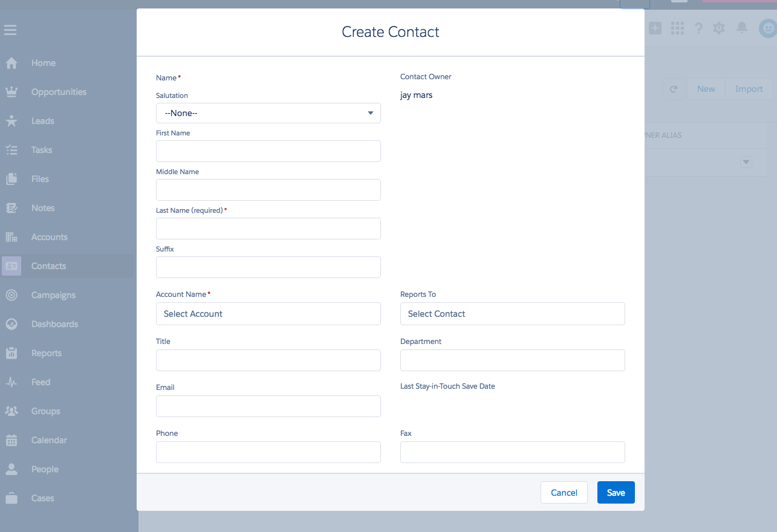Click the Accounts building icon

[x=11, y=237]
